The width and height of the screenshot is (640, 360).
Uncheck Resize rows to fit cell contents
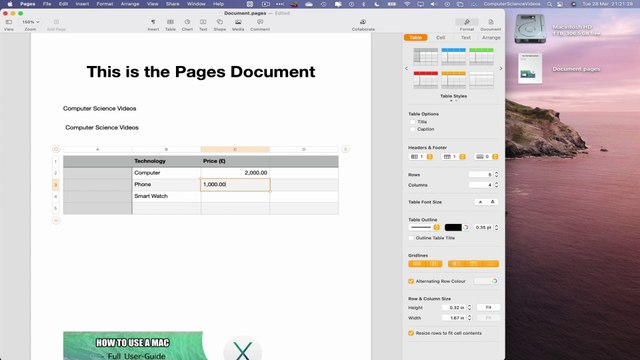click(x=411, y=333)
